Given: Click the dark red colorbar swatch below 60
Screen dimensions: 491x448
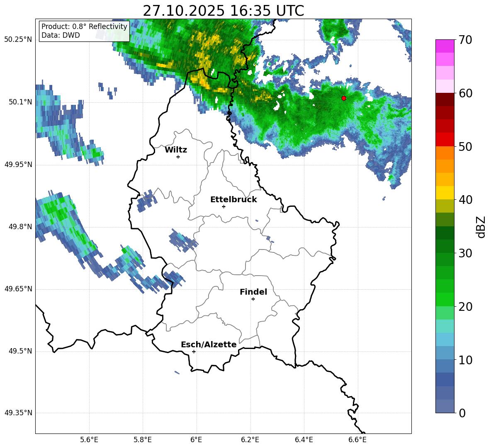Looking at the screenshot, I should 445,99.
